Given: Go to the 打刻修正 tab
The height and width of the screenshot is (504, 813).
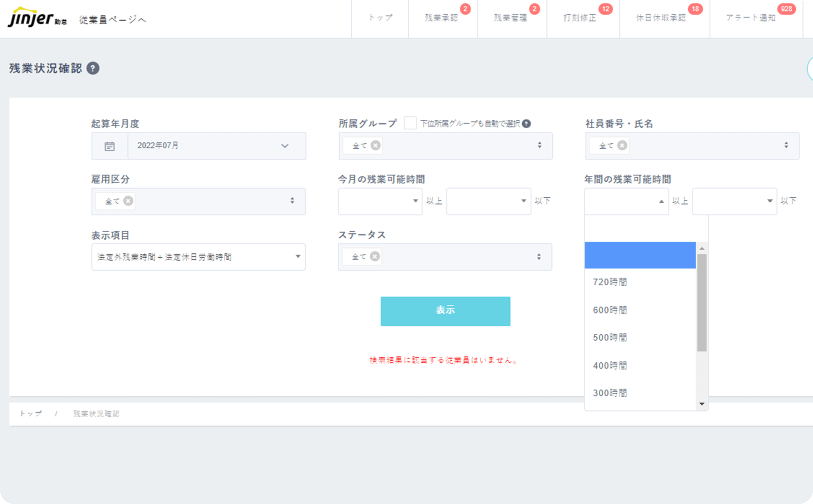Looking at the screenshot, I should click(x=580, y=18).
